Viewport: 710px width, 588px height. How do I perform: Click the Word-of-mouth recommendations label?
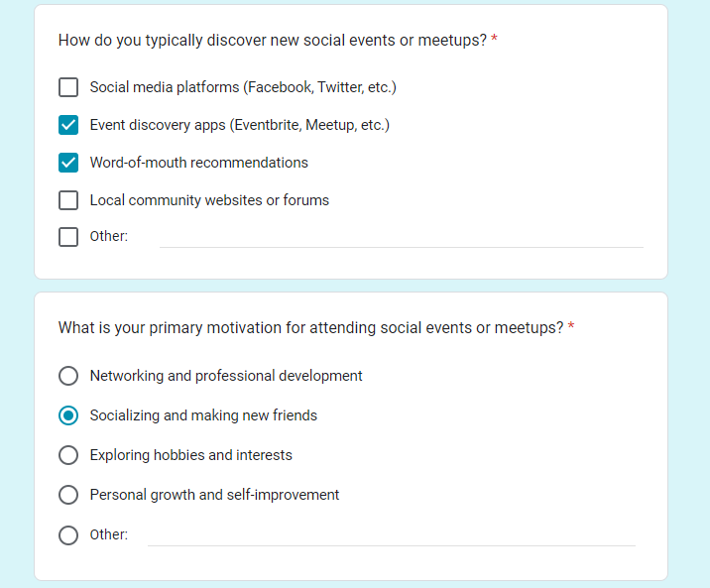click(198, 162)
